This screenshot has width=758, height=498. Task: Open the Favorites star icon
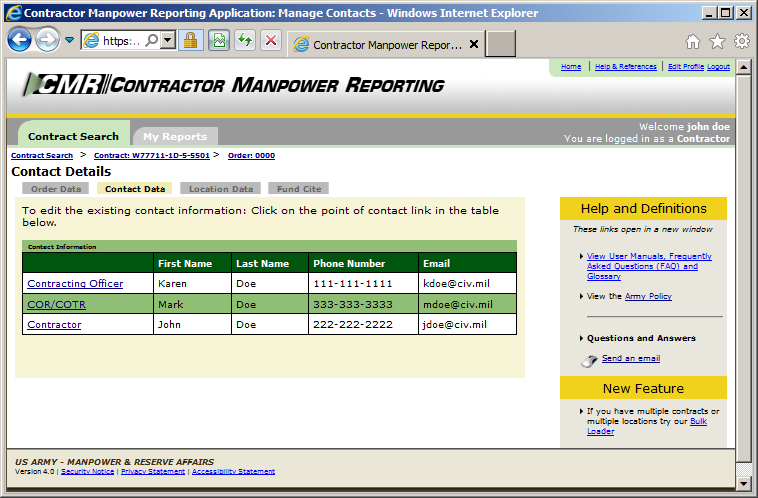[717, 42]
